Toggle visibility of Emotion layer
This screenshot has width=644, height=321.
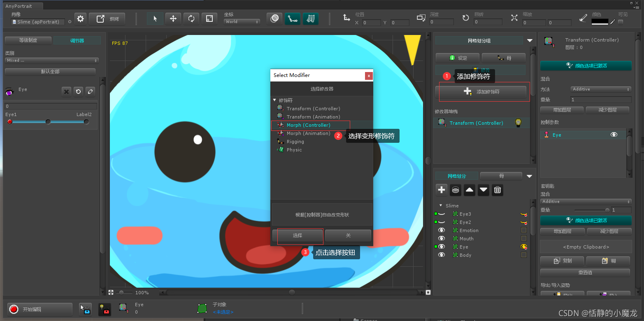[x=442, y=230]
